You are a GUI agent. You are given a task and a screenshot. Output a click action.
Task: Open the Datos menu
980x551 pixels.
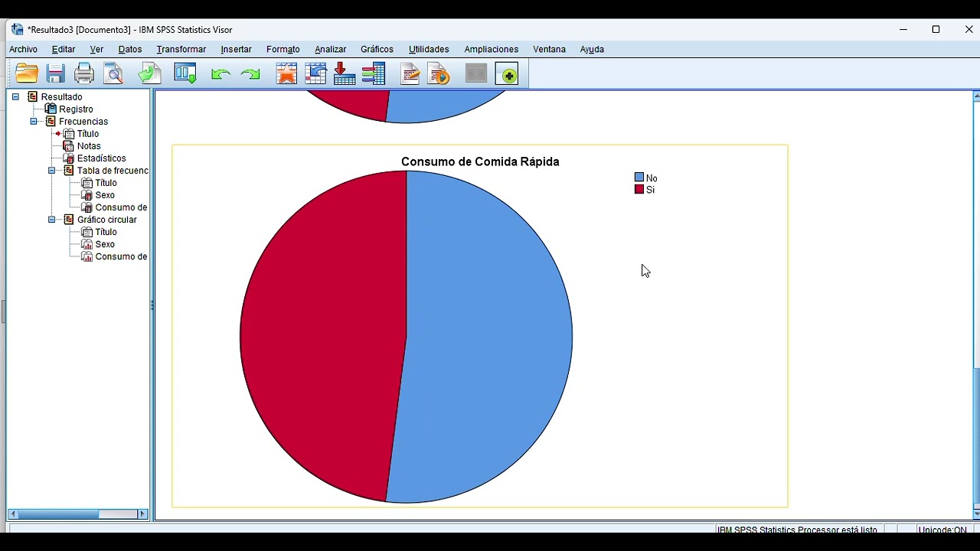[130, 49]
